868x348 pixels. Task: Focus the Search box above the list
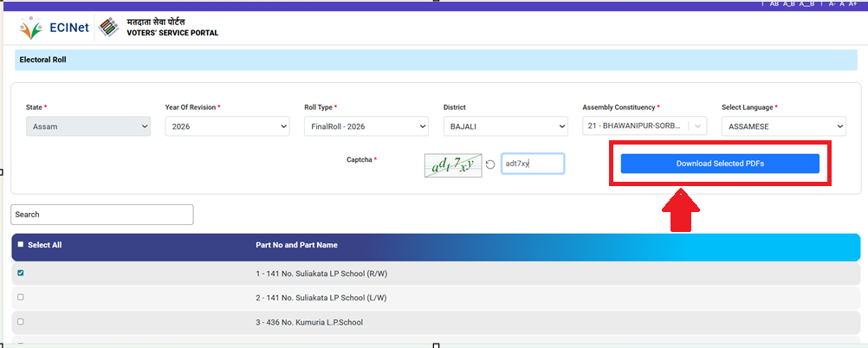(x=102, y=215)
